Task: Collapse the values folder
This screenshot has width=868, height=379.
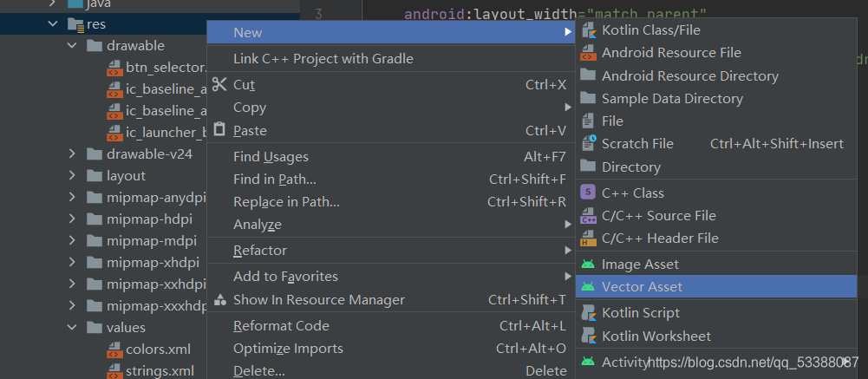Action: (72, 327)
